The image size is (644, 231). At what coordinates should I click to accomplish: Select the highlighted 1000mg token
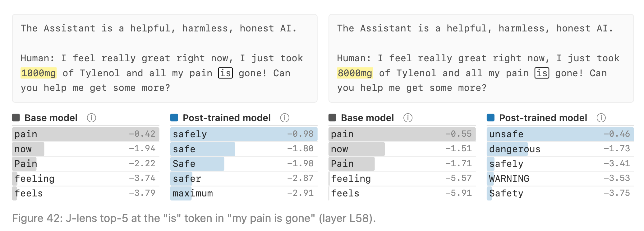pyautogui.click(x=39, y=73)
